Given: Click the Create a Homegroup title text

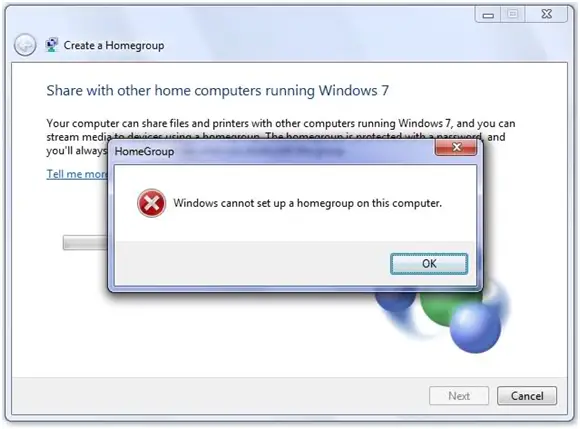Looking at the screenshot, I should pyautogui.click(x=114, y=45).
